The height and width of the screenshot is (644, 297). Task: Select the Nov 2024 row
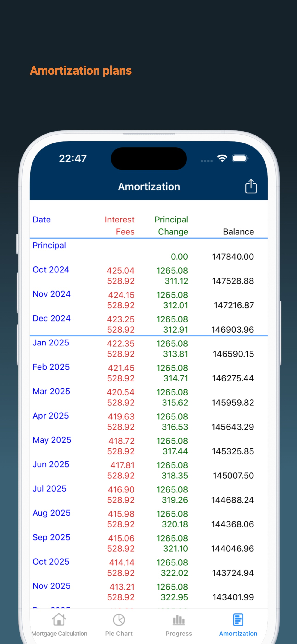tap(148, 300)
